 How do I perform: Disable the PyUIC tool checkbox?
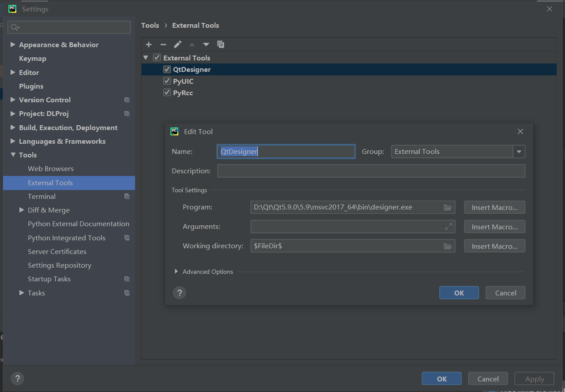coord(167,81)
